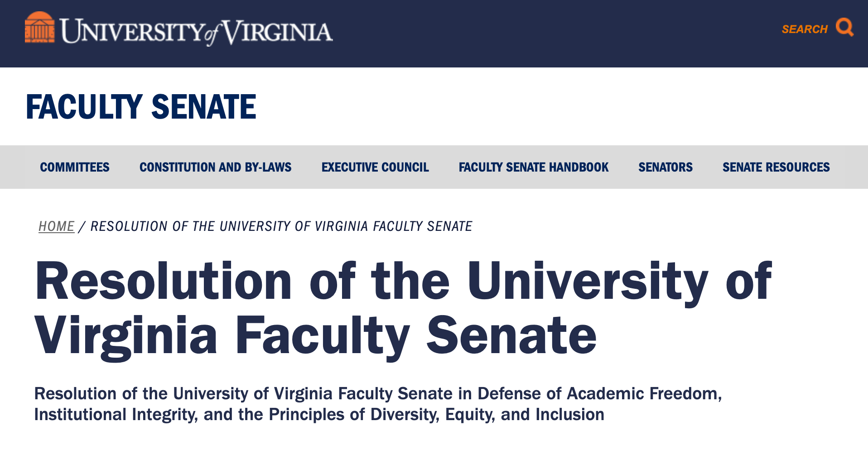The height and width of the screenshot is (450, 868).
Task: Select Senate Resources in navigation bar
Action: coord(776,168)
